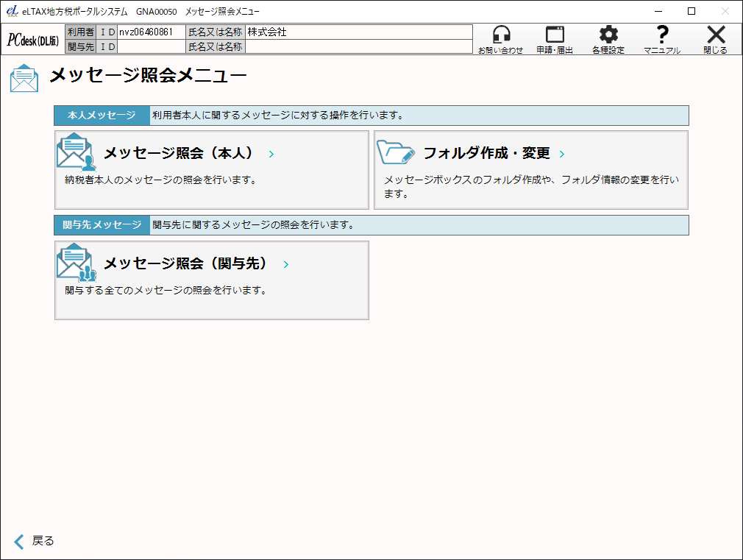Select the 本人メッセージ section header

pyautogui.click(x=102, y=116)
